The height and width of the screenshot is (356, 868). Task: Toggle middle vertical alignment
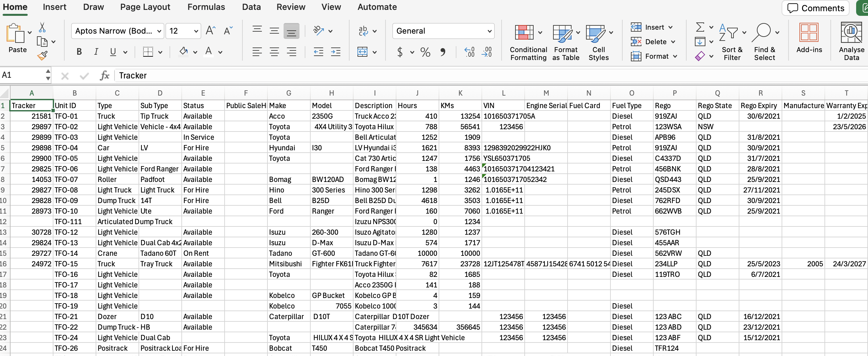click(274, 31)
